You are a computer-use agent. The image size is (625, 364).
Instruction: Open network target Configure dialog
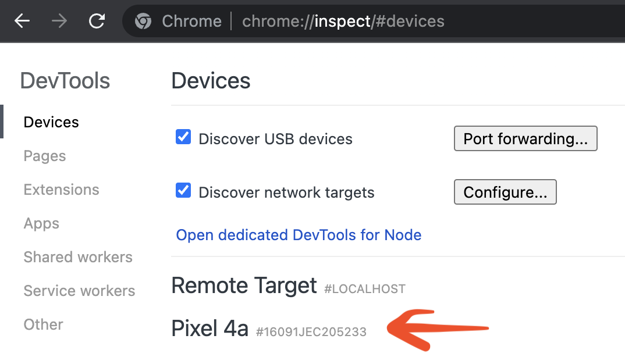[505, 192]
